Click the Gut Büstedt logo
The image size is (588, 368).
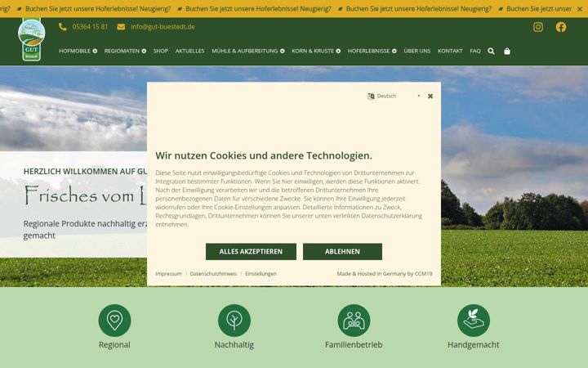coord(32,39)
